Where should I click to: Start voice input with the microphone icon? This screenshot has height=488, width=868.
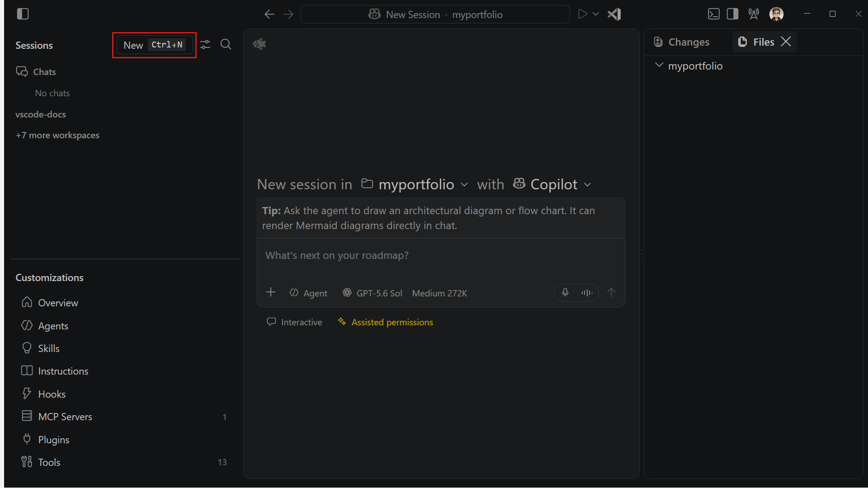tap(565, 292)
